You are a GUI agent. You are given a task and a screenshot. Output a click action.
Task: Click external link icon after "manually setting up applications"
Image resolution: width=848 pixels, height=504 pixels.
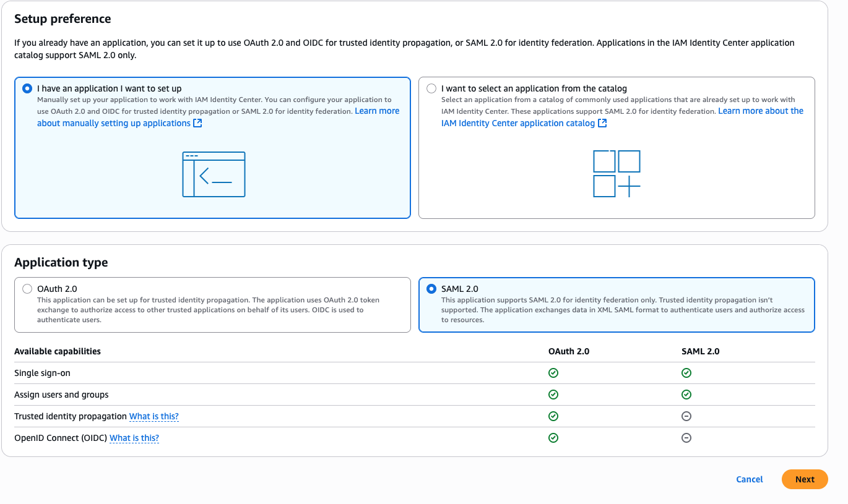197,123
